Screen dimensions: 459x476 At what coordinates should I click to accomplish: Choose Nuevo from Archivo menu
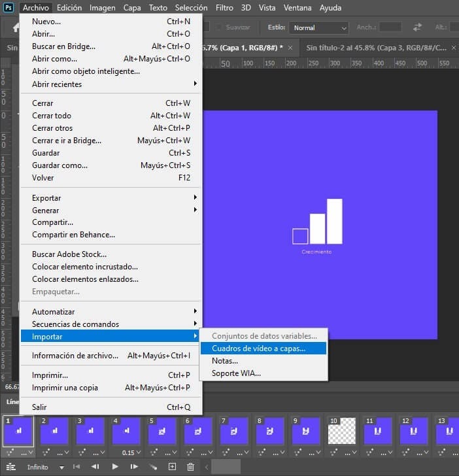111,21
